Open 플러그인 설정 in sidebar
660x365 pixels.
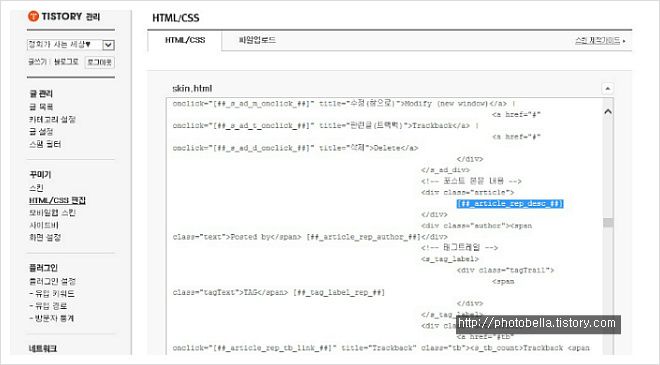(x=53, y=281)
